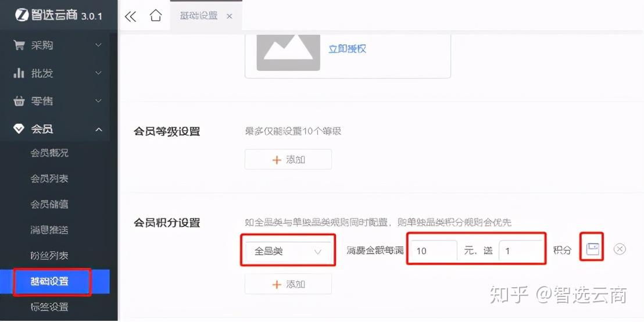Click the basket 零售 icon
The height and width of the screenshot is (322, 644).
[x=19, y=101]
